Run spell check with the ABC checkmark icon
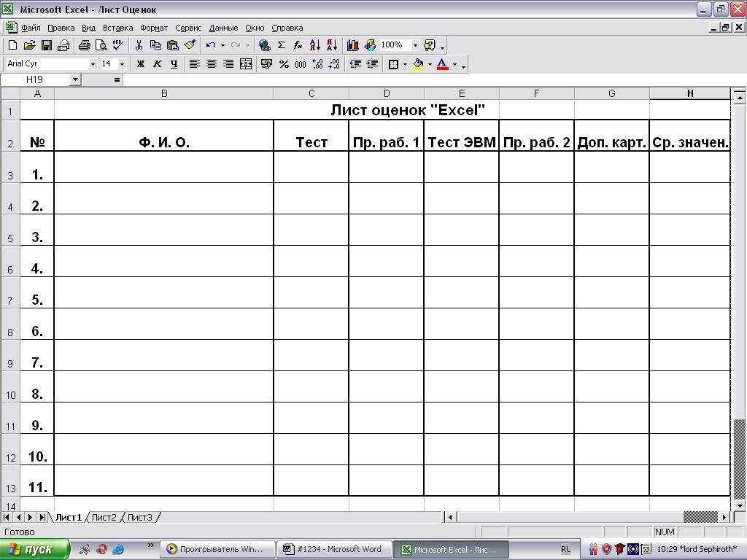This screenshot has height=560, width=747. 117,45
